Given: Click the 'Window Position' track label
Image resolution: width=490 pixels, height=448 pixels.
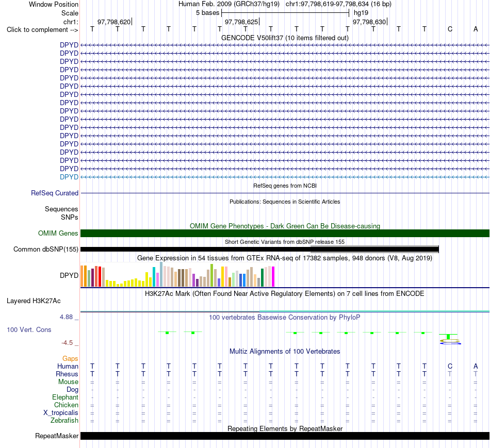Looking at the screenshot, I should pyautogui.click(x=54, y=4).
